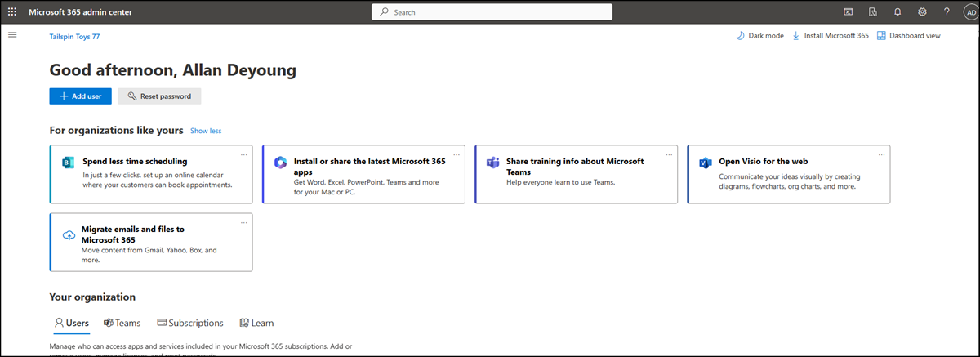Click the cloud upload migrate icon
This screenshot has width=980, height=357.
(x=69, y=235)
